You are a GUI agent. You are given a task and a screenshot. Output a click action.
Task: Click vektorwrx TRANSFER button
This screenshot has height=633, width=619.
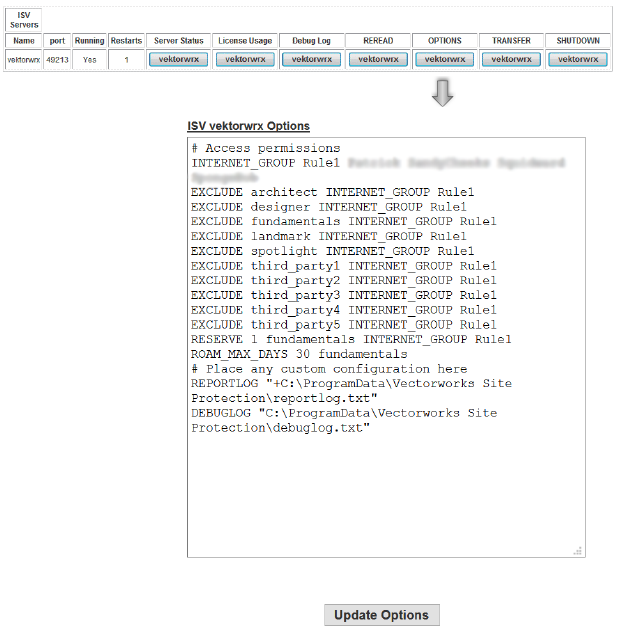point(511,59)
